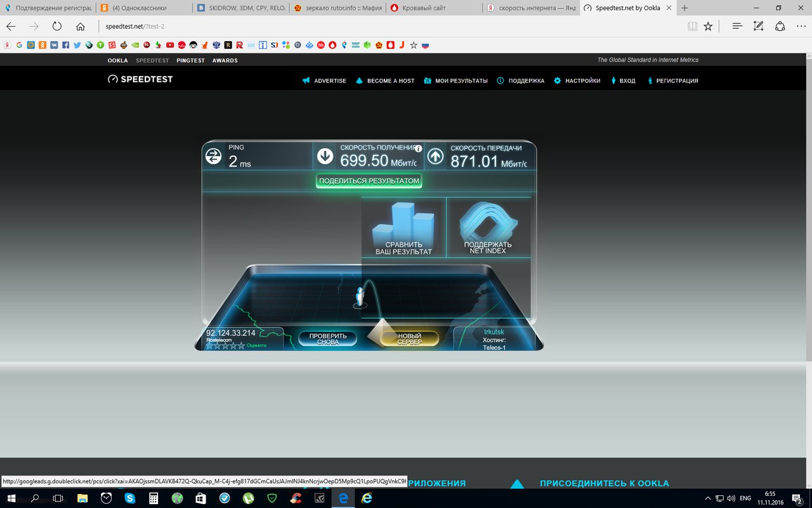This screenshot has width=812, height=508.
Task: Open ПОДДЕРЖКА in the menu
Action: click(x=521, y=81)
